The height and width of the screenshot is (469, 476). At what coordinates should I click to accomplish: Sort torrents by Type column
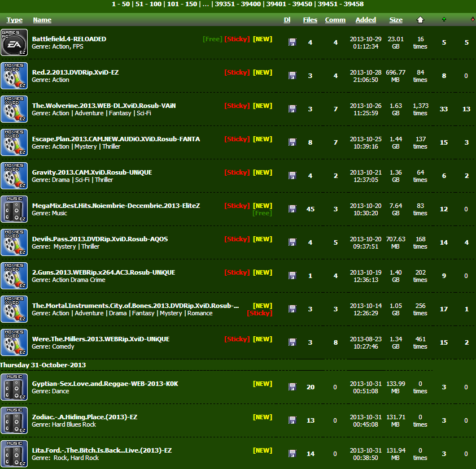click(15, 20)
